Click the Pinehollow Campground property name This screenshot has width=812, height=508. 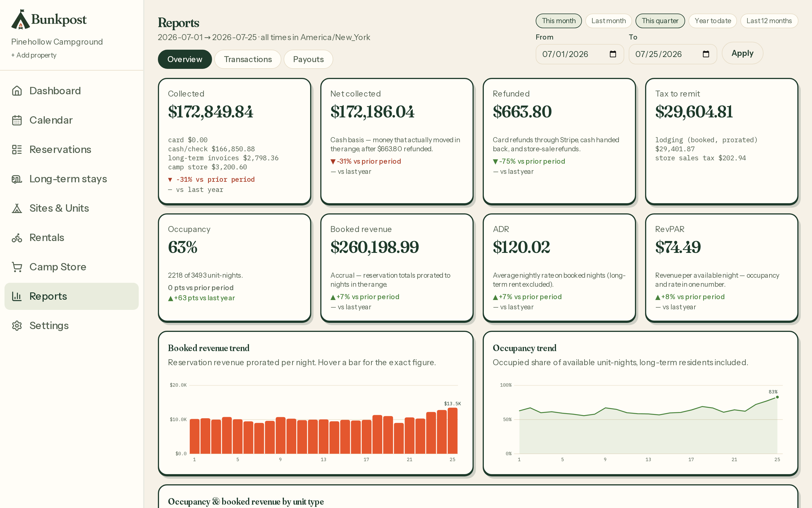pos(57,42)
